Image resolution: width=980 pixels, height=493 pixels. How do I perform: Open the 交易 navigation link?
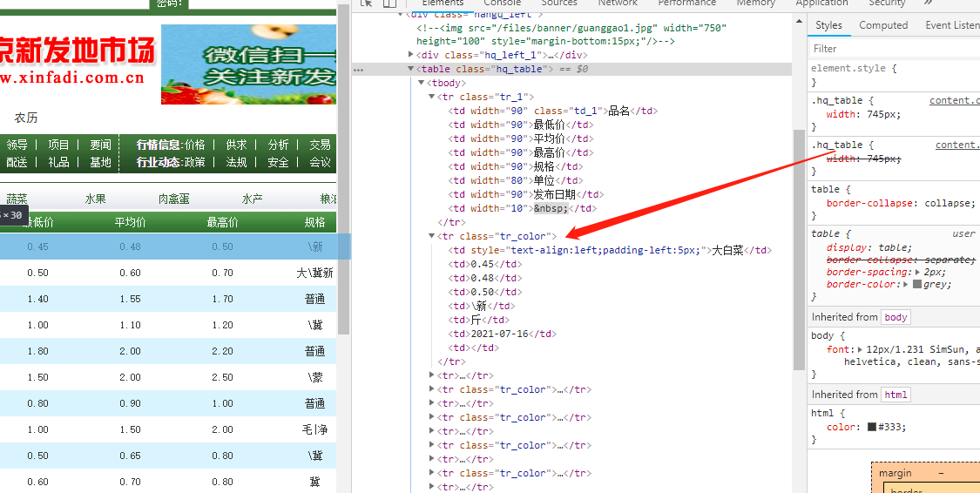coord(320,145)
